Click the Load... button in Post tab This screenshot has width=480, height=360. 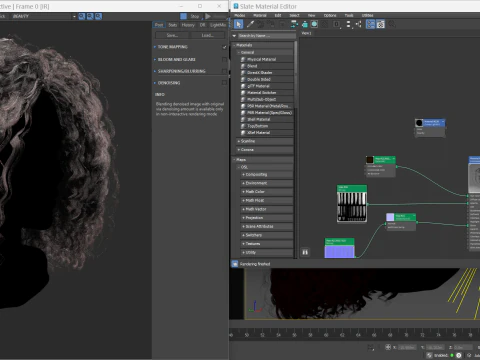click(x=207, y=35)
